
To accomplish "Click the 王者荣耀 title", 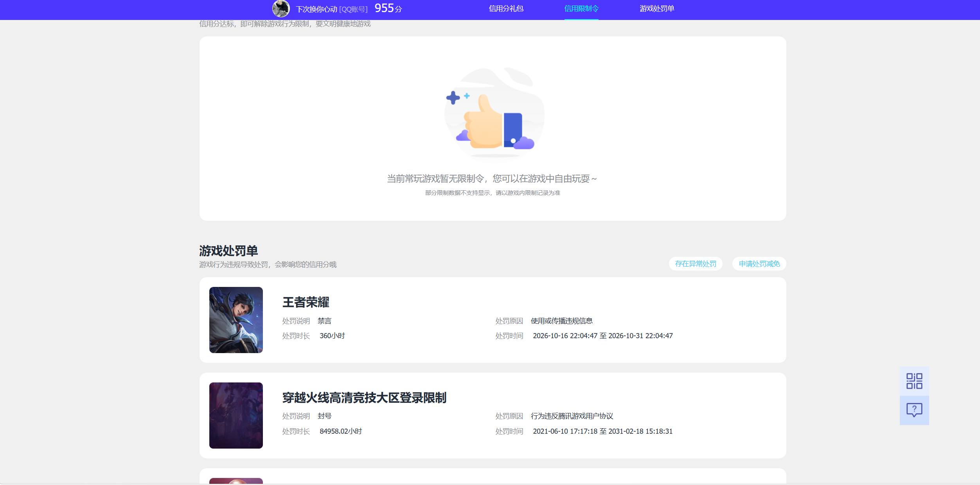I will pos(306,302).
